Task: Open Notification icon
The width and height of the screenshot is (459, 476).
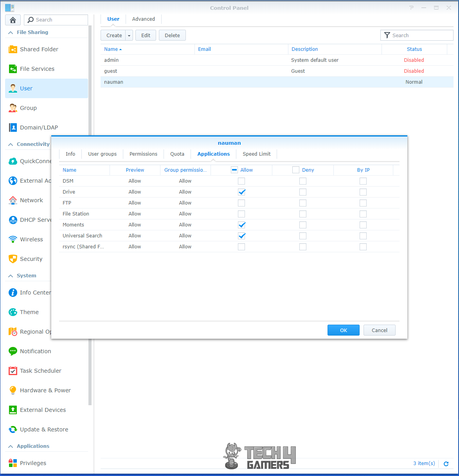Action: point(13,351)
